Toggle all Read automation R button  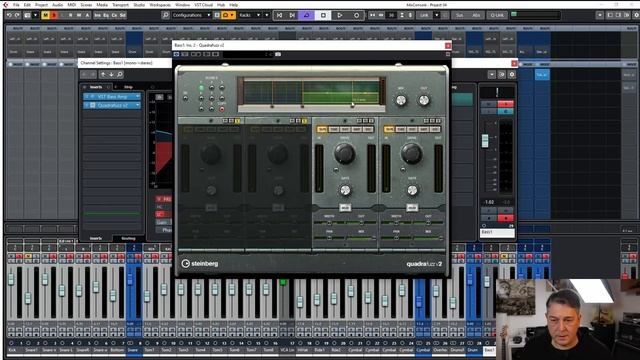click(x=70, y=15)
